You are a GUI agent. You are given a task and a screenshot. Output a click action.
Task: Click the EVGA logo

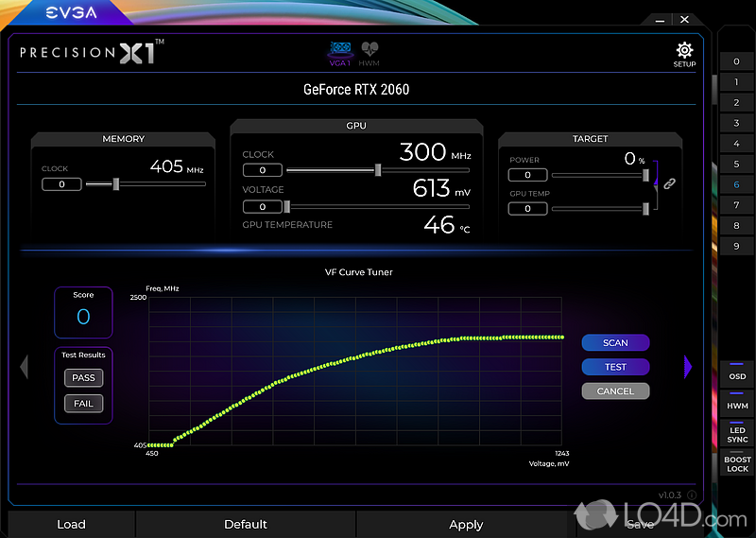pos(72,12)
